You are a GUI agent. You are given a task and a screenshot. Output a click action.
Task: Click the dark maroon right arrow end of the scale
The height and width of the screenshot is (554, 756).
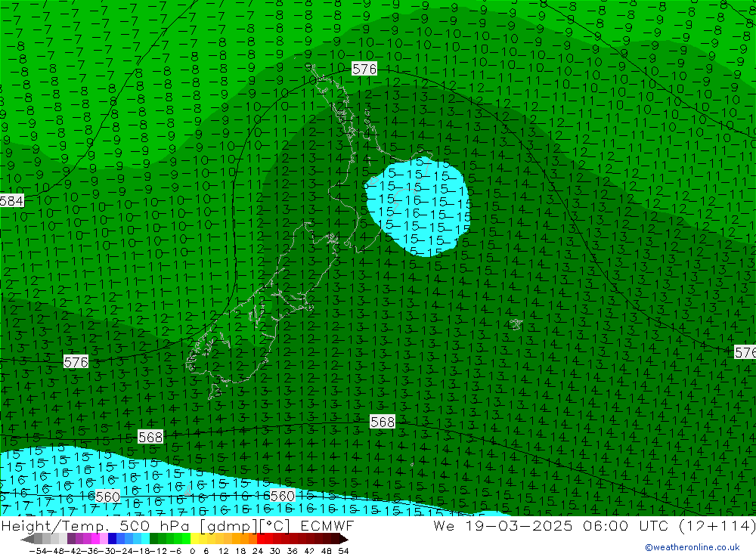click(x=343, y=539)
